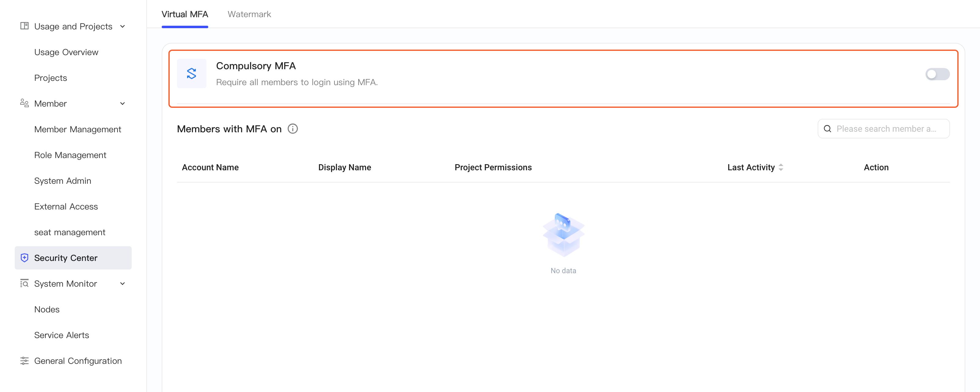Open General Configuration
The image size is (980, 392).
pyautogui.click(x=77, y=361)
